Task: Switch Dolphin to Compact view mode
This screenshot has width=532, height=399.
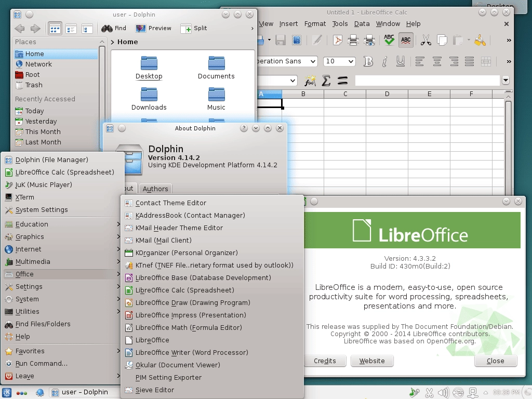Action: point(71,29)
